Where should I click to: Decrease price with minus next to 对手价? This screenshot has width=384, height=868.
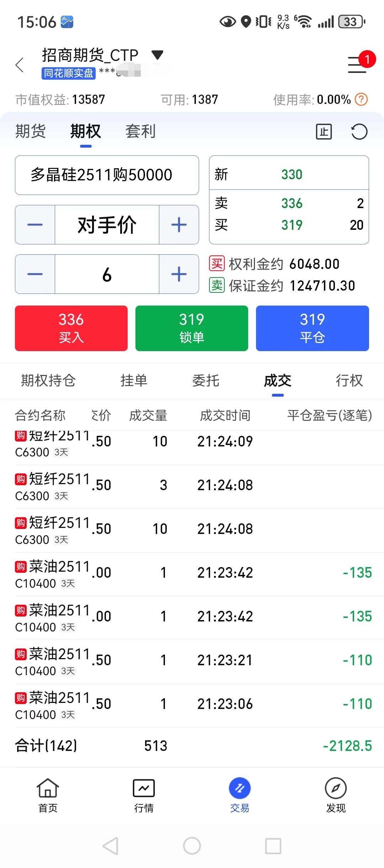pos(35,224)
